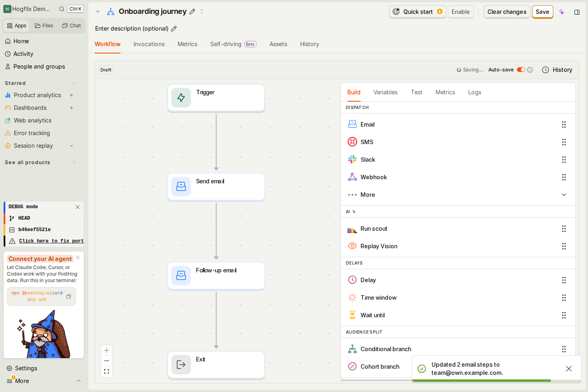The height and width of the screenshot is (392, 588).
Task: Switch to the Invocations tab
Action: click(x=149, y=44)
